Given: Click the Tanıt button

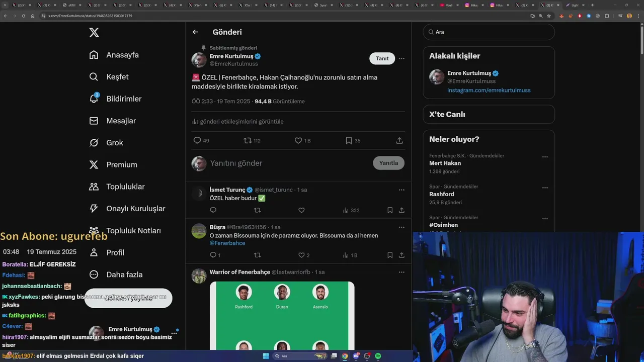Looking at the screenshot, I should (382, 58).
